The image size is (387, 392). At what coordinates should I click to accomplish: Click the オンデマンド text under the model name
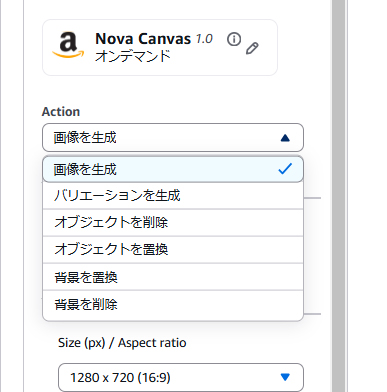[x=133, y=56]
